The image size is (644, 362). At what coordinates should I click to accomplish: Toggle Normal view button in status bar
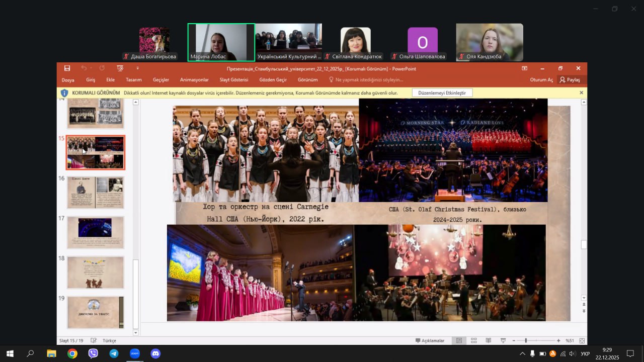[459, 340]
